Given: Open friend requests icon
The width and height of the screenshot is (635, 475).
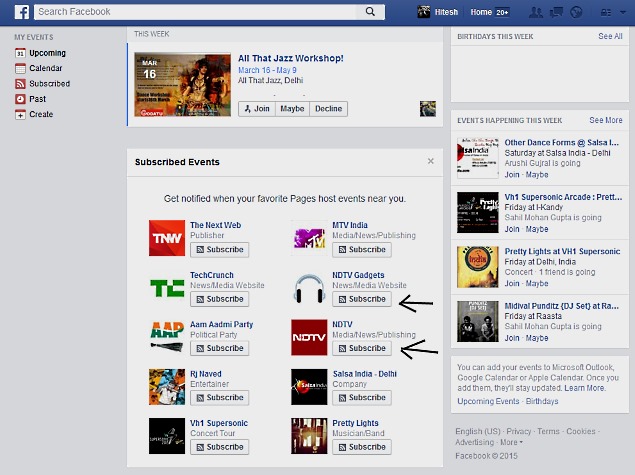Looking at the screenshot, I should pyautogui.click(x=536, y=13).
